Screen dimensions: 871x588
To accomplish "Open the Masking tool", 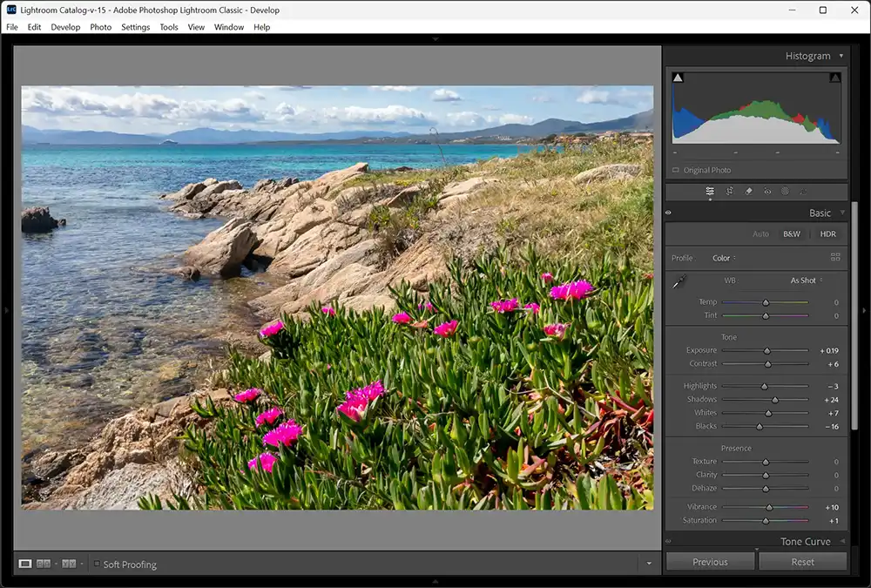I will pyautogui.click(x=786, y=191).
